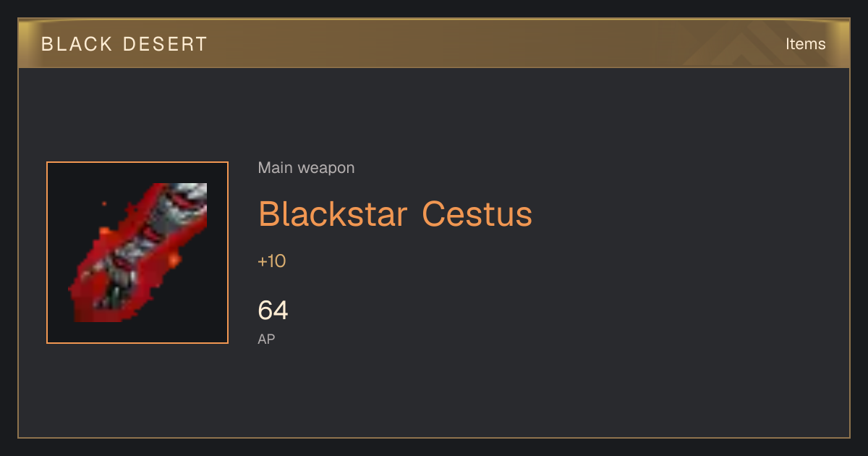Click the BLACK DESERT header title
The width and height of the screenshot is (868, 456).
point(124,44)
